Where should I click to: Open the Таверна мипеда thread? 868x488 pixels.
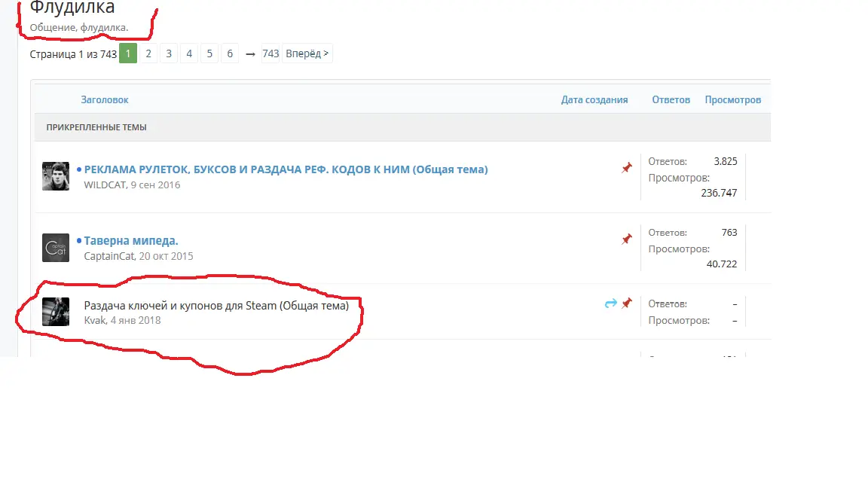[x=130, y=241]
